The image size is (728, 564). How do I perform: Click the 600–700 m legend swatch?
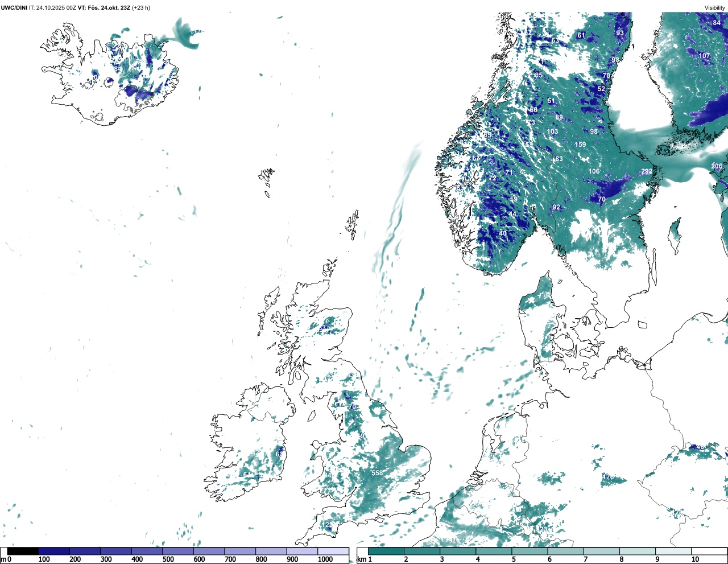pos(209,551)
